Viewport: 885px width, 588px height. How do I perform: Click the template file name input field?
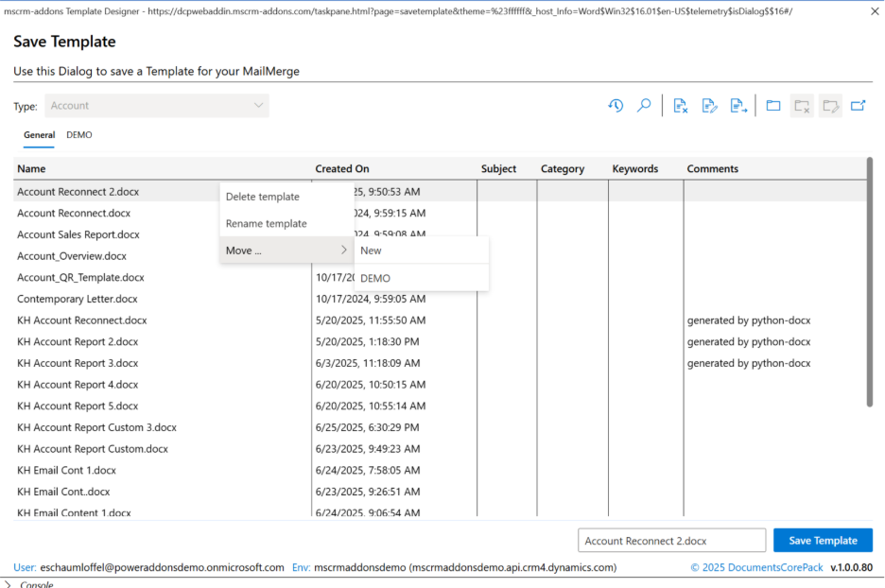[671, 541]
